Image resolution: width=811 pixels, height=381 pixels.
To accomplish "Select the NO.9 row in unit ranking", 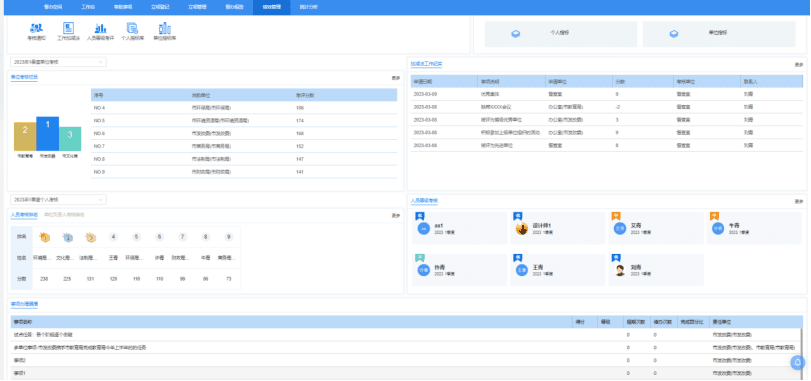I will (244, 172).
